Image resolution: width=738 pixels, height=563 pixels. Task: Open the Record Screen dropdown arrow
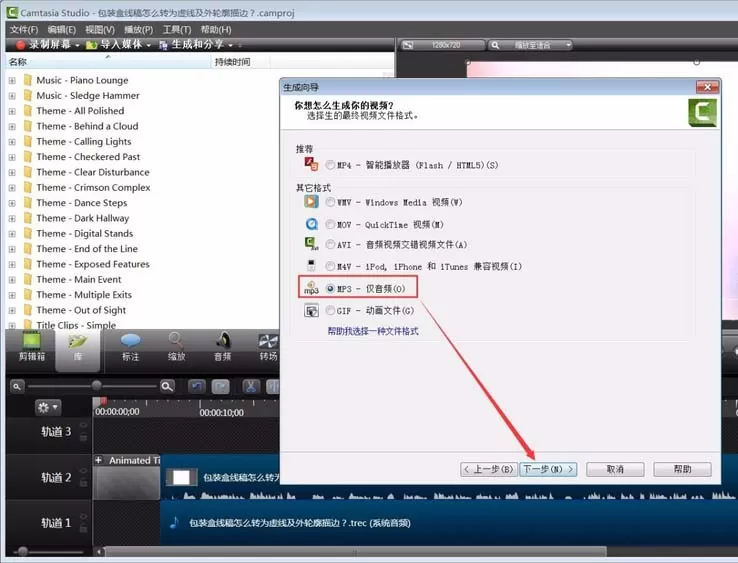pos(78,45)
